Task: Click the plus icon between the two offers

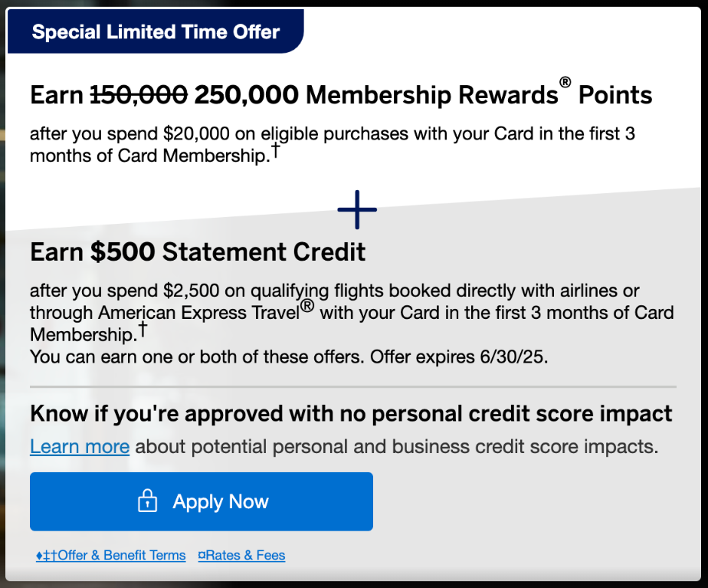Action: coord(356,209)
